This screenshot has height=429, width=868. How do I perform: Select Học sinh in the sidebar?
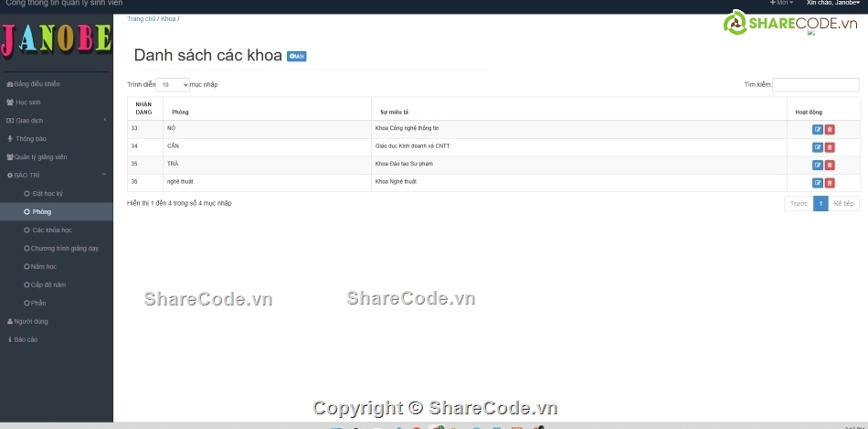[x=27, y=102]
